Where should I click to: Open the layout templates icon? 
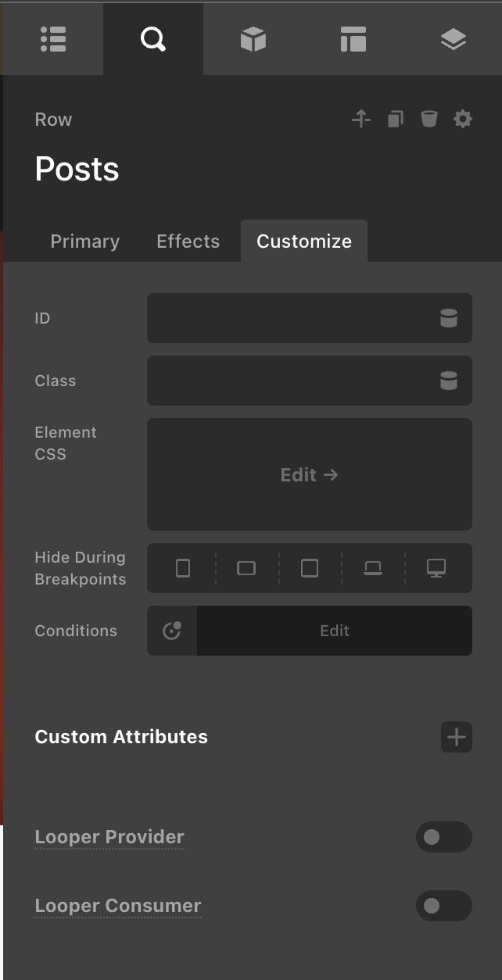click(353, 39)
